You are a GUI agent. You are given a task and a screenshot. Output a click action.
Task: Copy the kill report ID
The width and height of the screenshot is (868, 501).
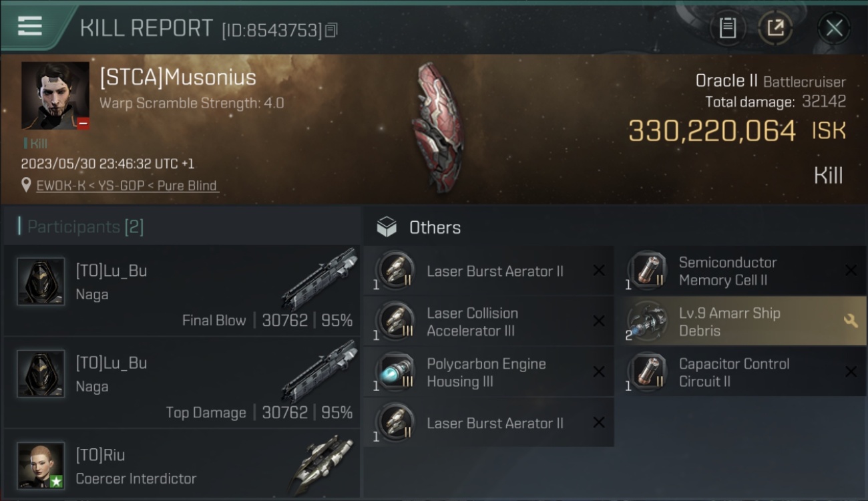pyautogui.click(x=331, y=29)
